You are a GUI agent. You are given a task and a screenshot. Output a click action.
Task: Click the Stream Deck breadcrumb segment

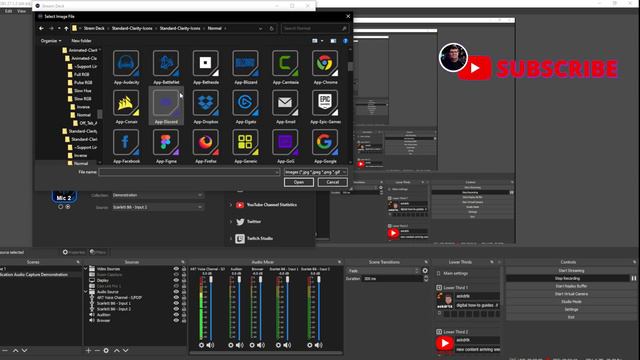click(x=94, y=29)
